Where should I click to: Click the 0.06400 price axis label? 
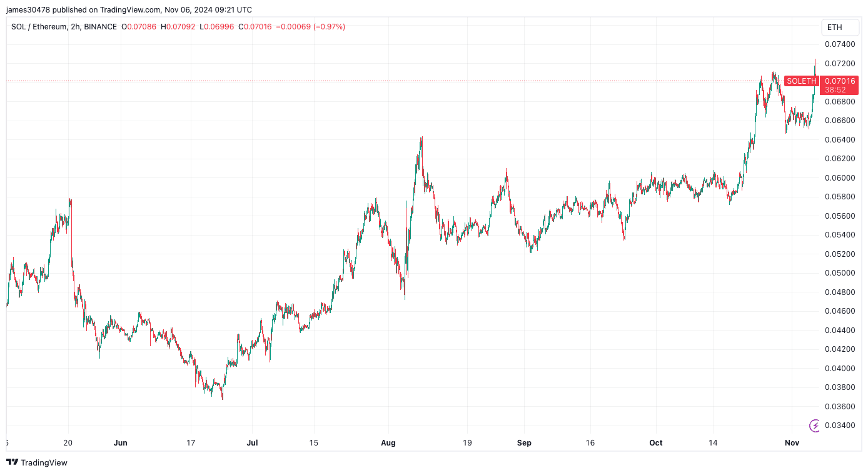(840, 140)
